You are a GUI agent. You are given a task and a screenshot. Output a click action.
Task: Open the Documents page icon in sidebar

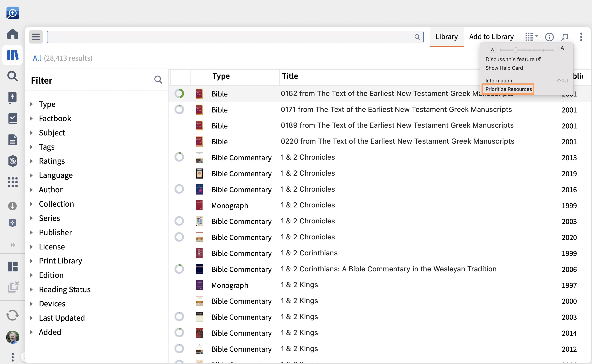(x=13, y=140)
